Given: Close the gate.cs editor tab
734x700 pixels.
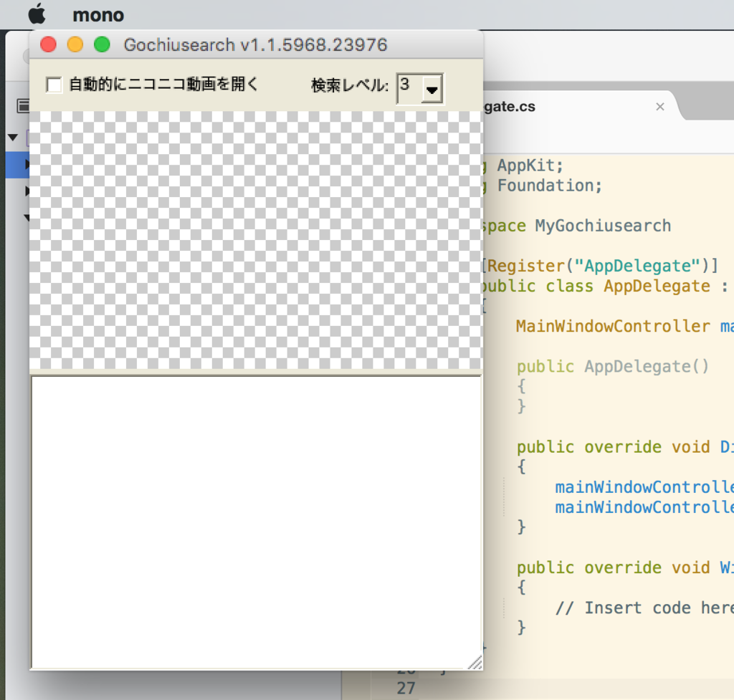Looking at the screenshot, I should [x=660, y=107].
